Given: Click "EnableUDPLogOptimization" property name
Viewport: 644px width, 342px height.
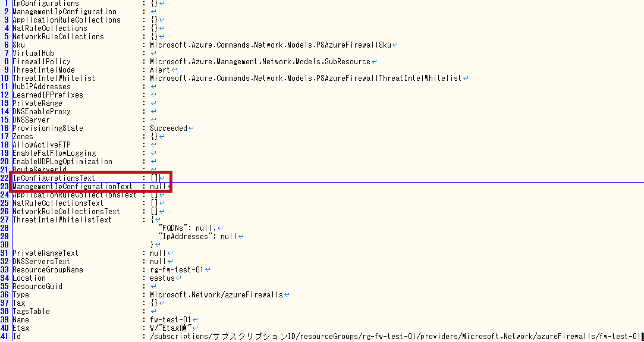Looking at the screenshot, I should [62, 161].
